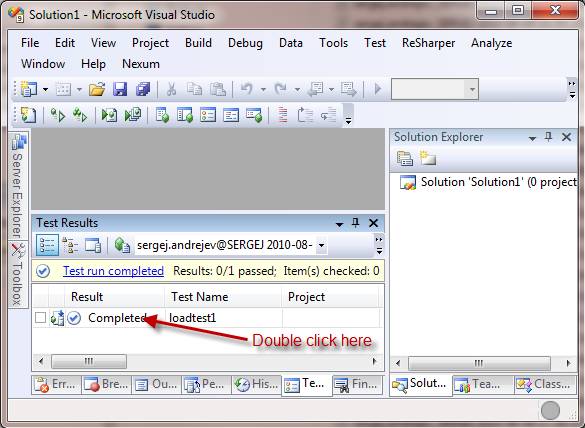Open the Test Results window position dropdown
The height and width of the screenshot is (428, 585).
coord(339,224)
